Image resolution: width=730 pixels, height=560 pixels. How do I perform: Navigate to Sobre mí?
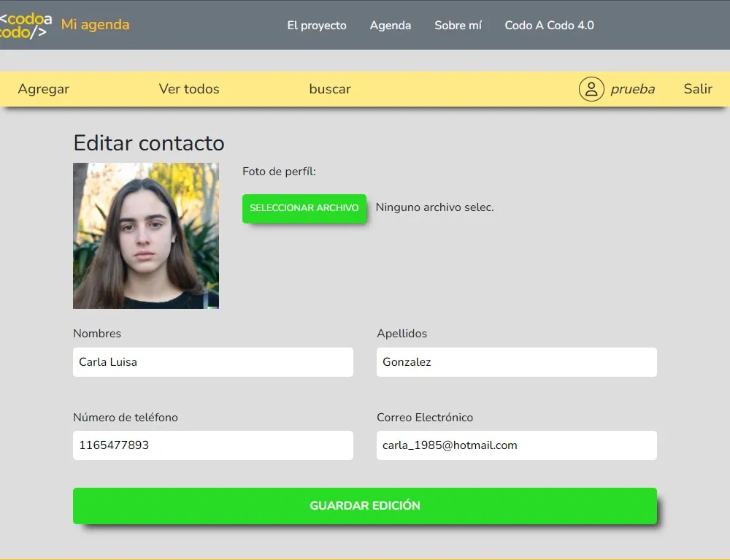[x=458, y=26]
